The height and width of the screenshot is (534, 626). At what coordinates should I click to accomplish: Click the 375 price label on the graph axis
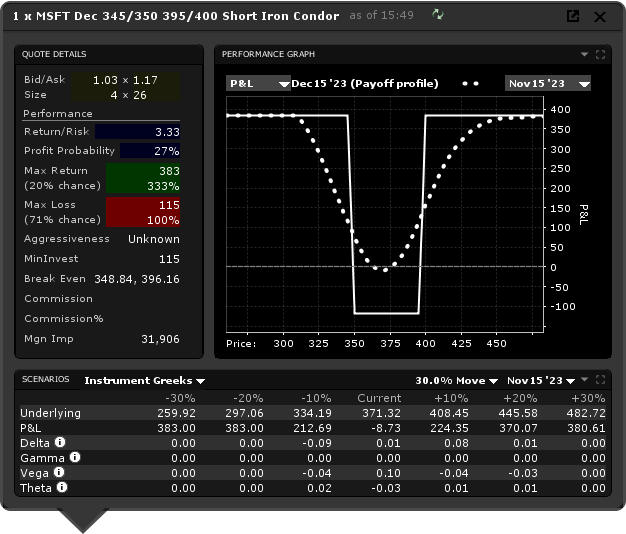click(390, 344)
